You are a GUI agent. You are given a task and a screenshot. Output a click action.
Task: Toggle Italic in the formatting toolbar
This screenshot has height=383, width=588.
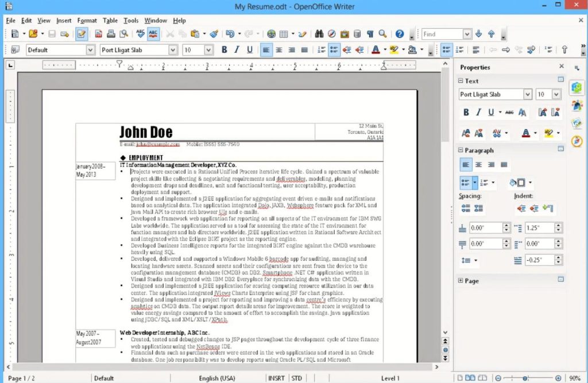237,50
